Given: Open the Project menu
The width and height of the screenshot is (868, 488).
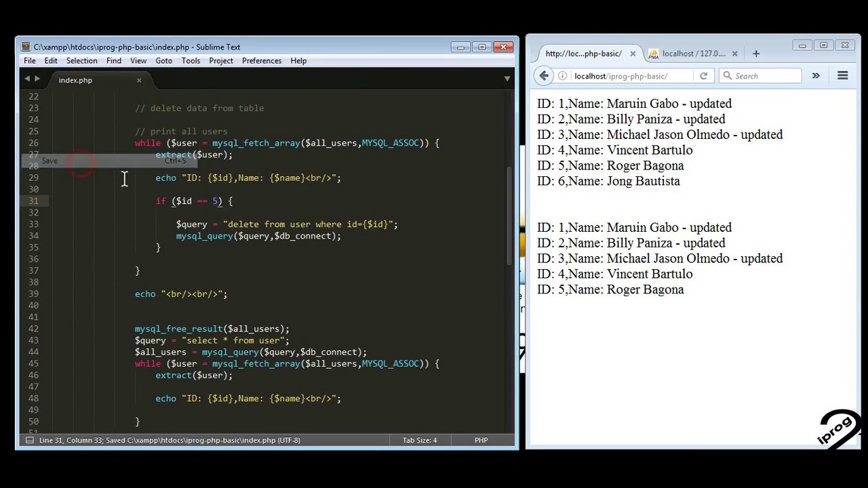Looking at the screenshot, I should coord(221,60).
